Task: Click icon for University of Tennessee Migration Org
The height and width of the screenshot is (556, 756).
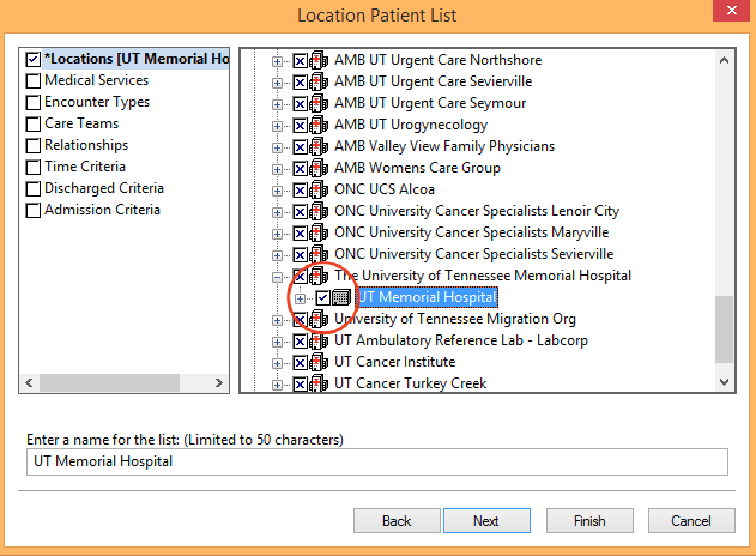Action: [x=319, y=319]
